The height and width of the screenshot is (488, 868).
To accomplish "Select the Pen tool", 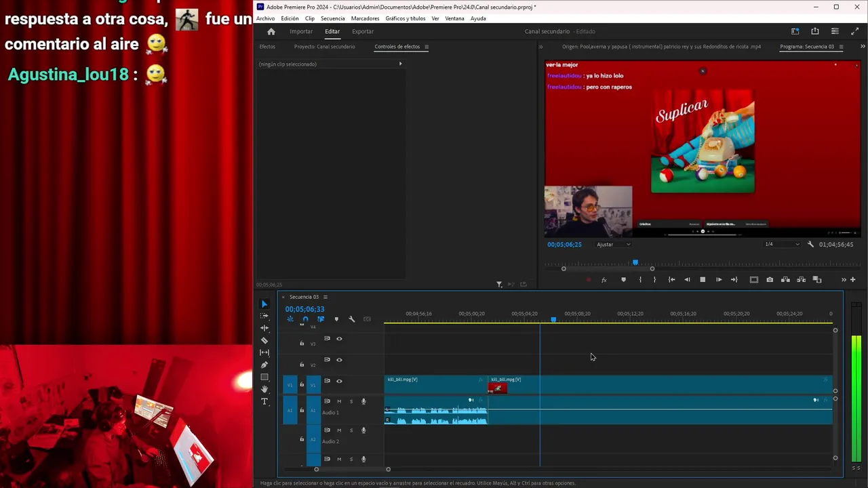I will point(264,365).
